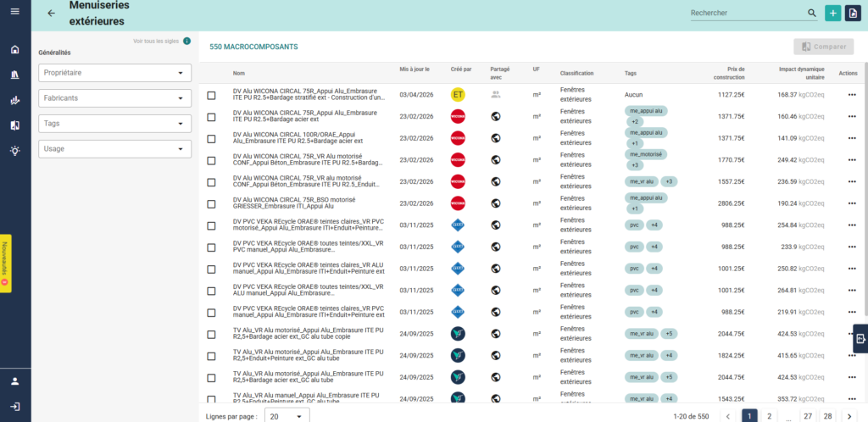Select the GRIESSER BSO motorisé row checkbox

[212, 203]
